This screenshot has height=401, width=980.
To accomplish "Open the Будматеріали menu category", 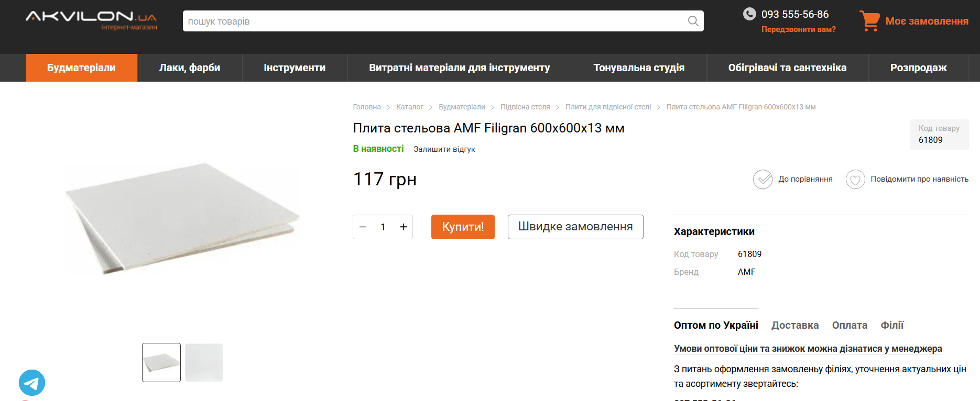I will click(x=81, y=68).
